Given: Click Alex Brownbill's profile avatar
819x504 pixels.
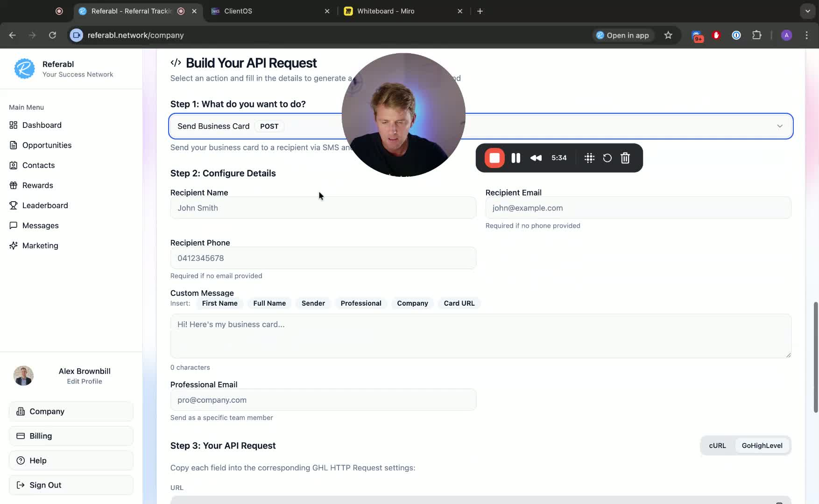Looking at the screenshot, I should 23,376.
